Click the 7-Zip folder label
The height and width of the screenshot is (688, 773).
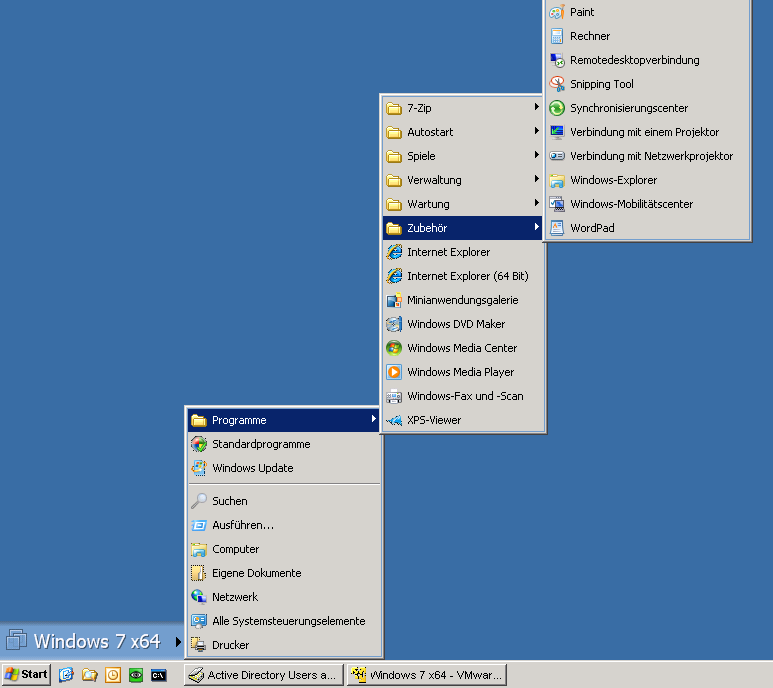tap(419, 108)
